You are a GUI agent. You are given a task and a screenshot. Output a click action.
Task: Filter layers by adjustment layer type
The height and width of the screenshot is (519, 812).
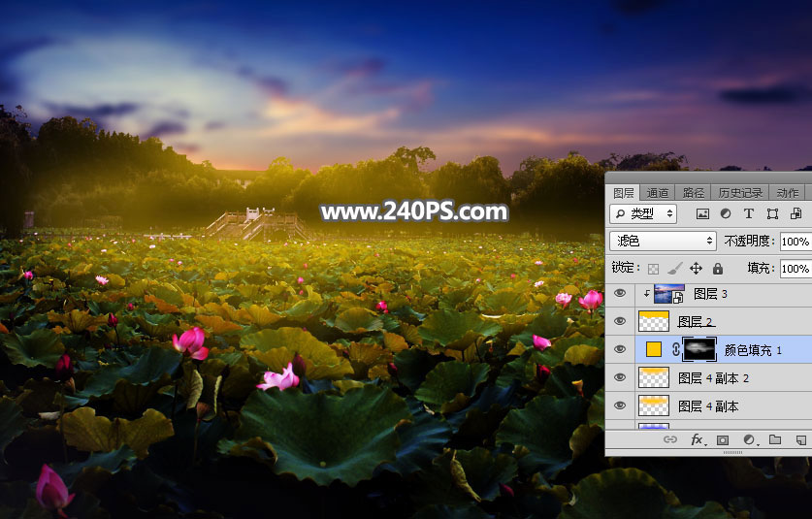(x=726, y=214)
